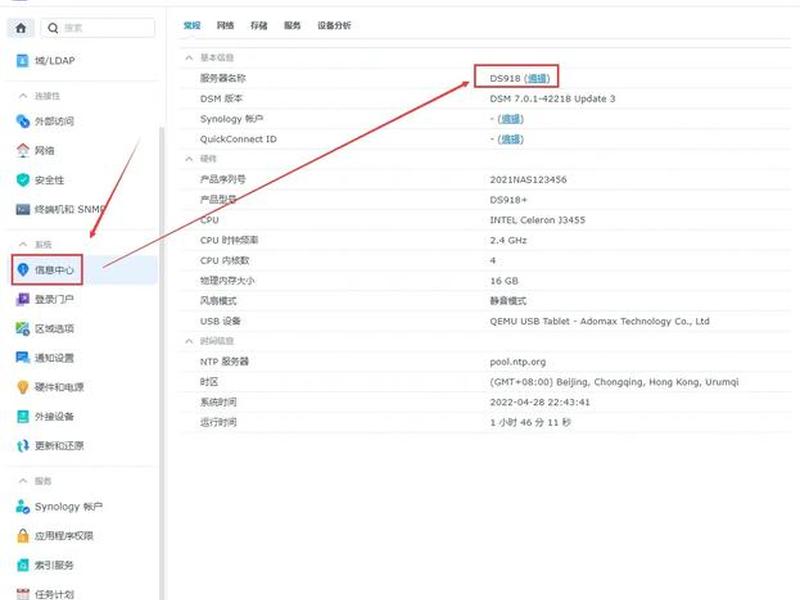Select the 静音模式 fan mode value

coord(508,301)
